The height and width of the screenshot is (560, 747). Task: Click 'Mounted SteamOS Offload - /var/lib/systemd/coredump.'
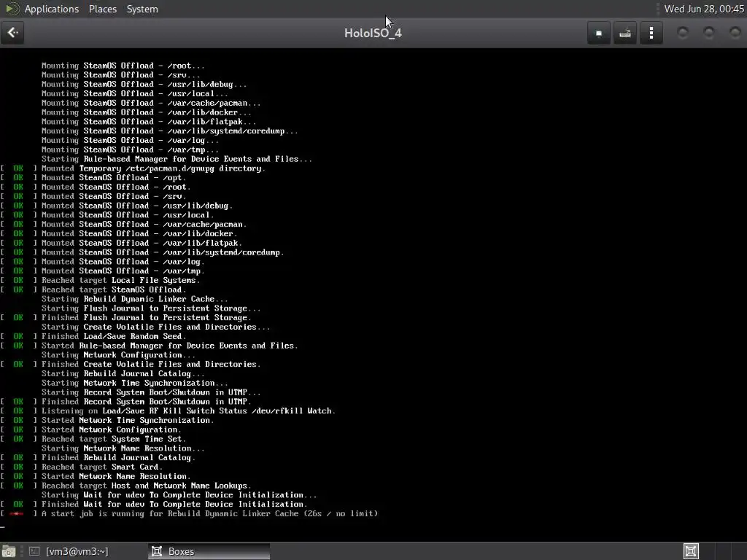[163, 252]
